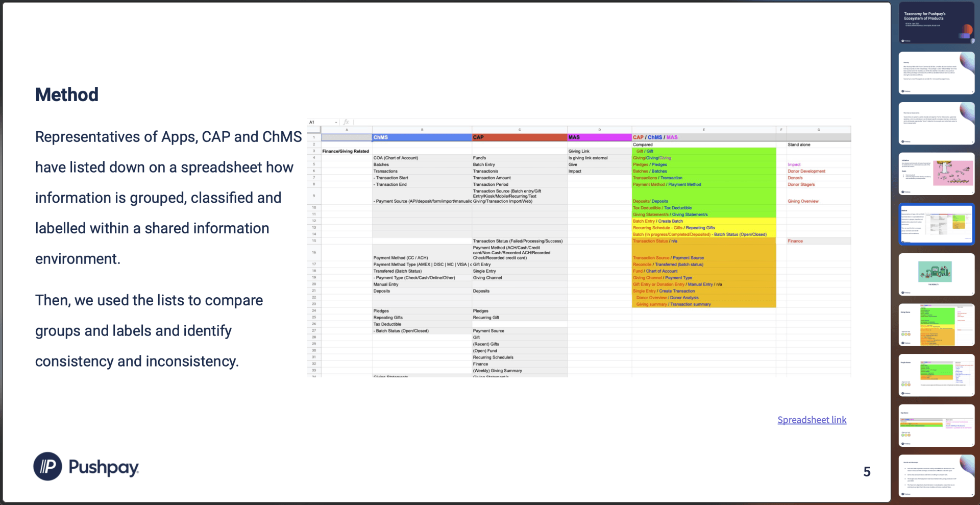Click the Pushpay logo icon
The width and height of the screenshot is (980, 505).
[x=47, y=466]
